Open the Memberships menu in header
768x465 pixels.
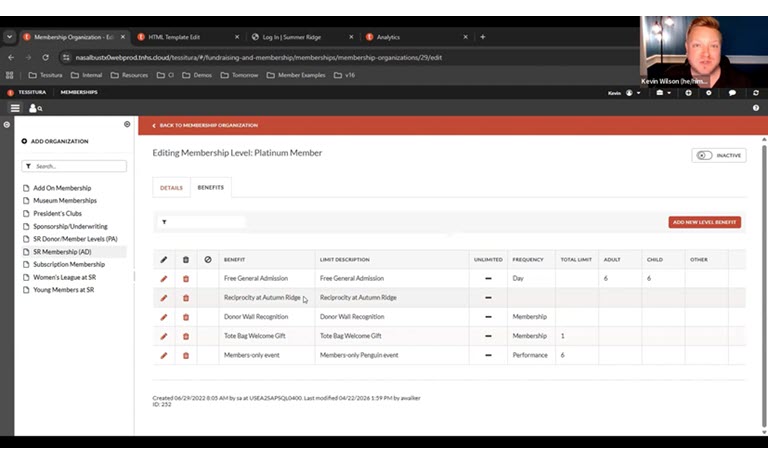(79, 92)
